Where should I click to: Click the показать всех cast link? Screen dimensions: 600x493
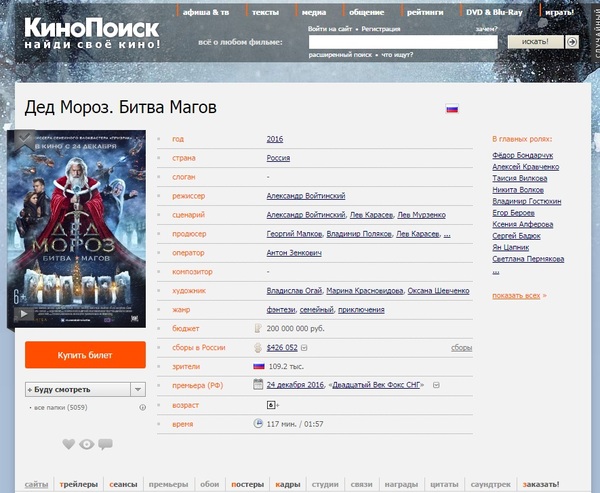point(518,296)
